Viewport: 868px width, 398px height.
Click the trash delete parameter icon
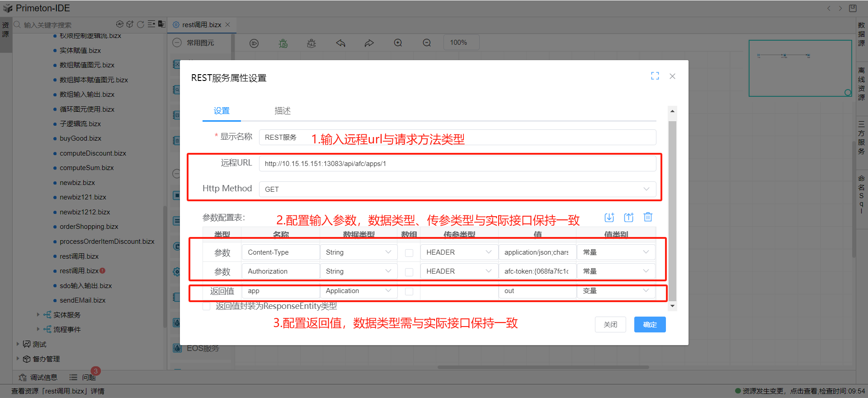(x=648, y=217)
